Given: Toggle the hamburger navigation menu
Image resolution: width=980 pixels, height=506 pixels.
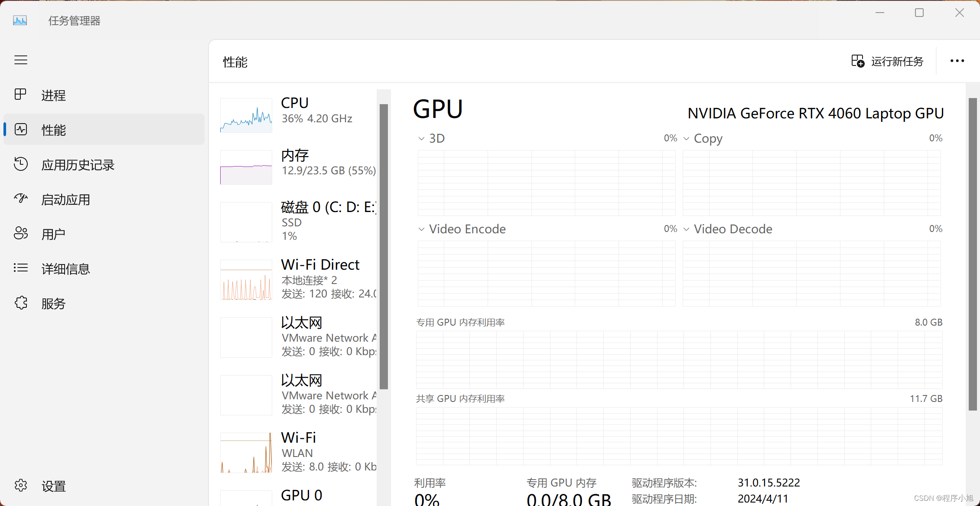Looking at the screenshot, I should click(21, 60).
